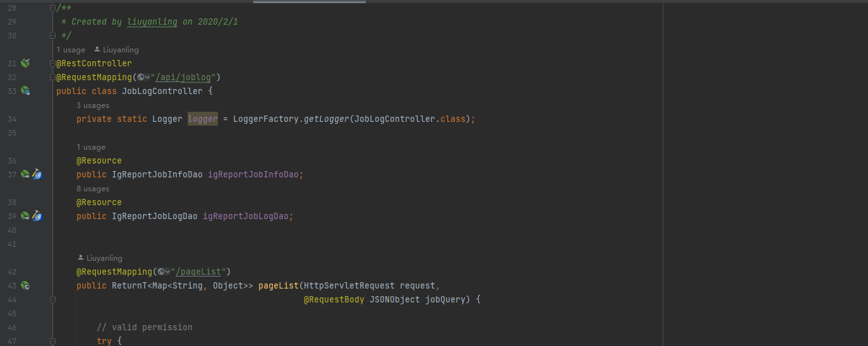Click the Spring class gutter icon on line 33
This screenshot has width=868, height=346.
pyautogui.click(x=25, y=91)
